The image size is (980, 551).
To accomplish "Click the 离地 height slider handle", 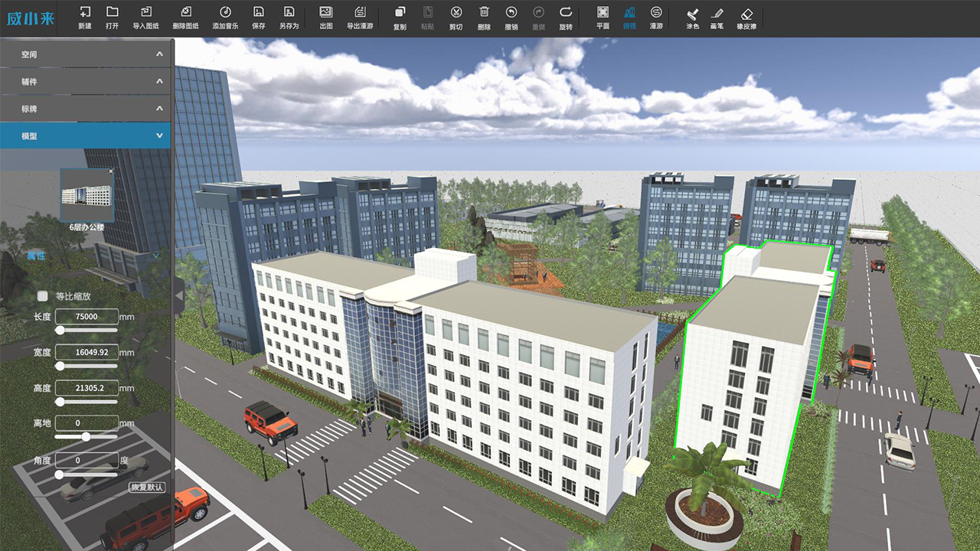I will [86, 436].
